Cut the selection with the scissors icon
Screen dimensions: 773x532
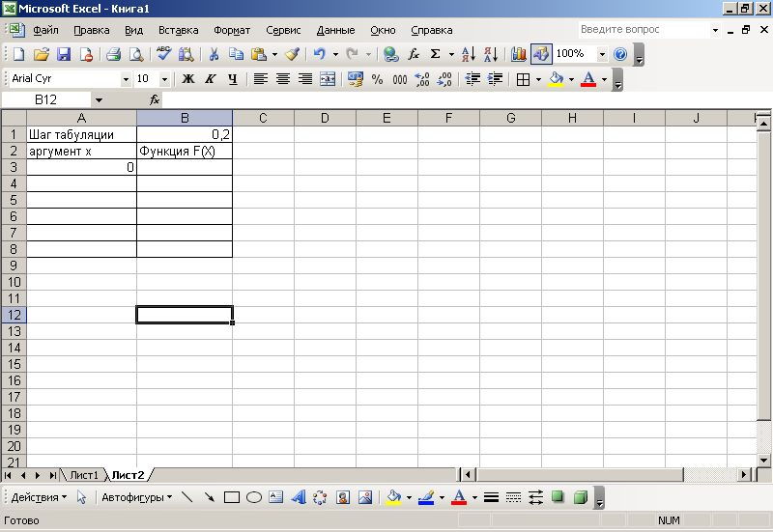214,54
